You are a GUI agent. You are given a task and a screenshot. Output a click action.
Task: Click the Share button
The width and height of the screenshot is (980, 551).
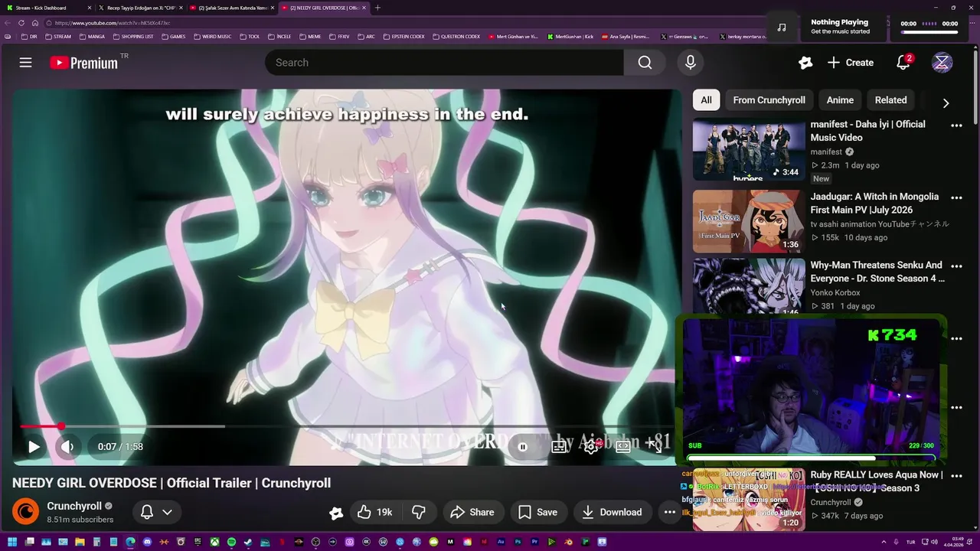pos(472,512)
